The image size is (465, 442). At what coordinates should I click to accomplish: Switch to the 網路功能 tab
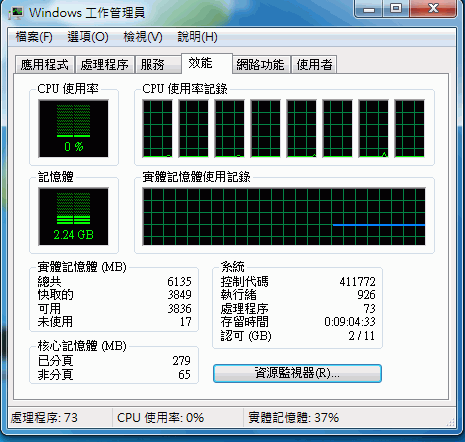(x=261, y=64)
